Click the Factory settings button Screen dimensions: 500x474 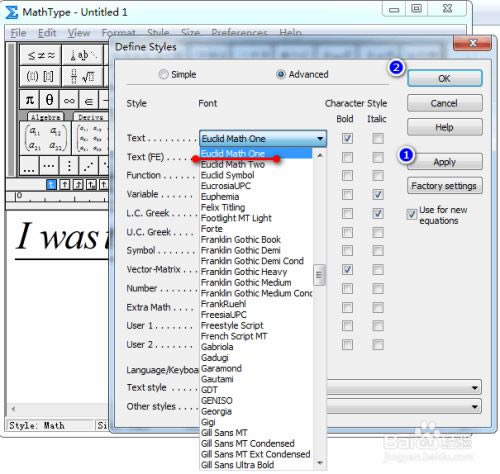click(x=445, y=186)
